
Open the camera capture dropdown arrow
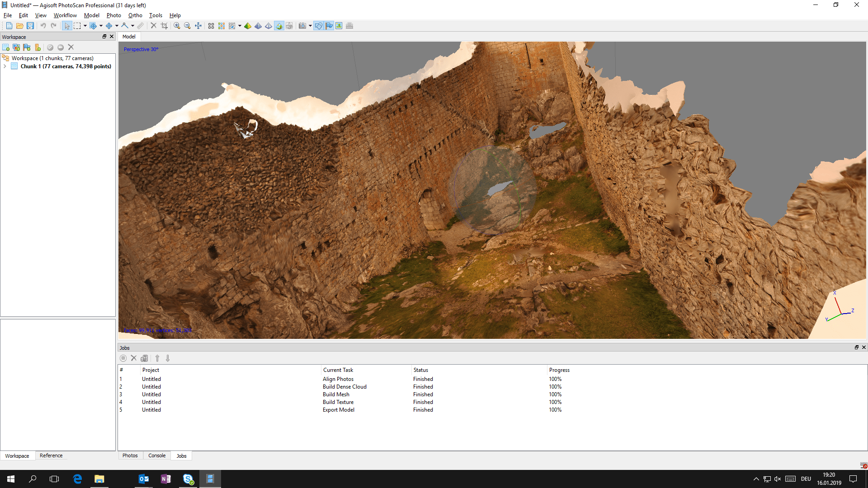pyautogui.click(x=310, y=26)
